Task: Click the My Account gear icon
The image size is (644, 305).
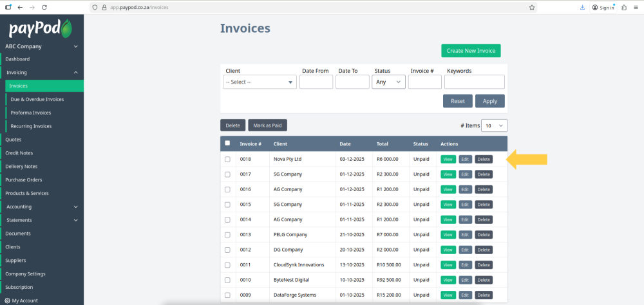Action: (7, 300)
